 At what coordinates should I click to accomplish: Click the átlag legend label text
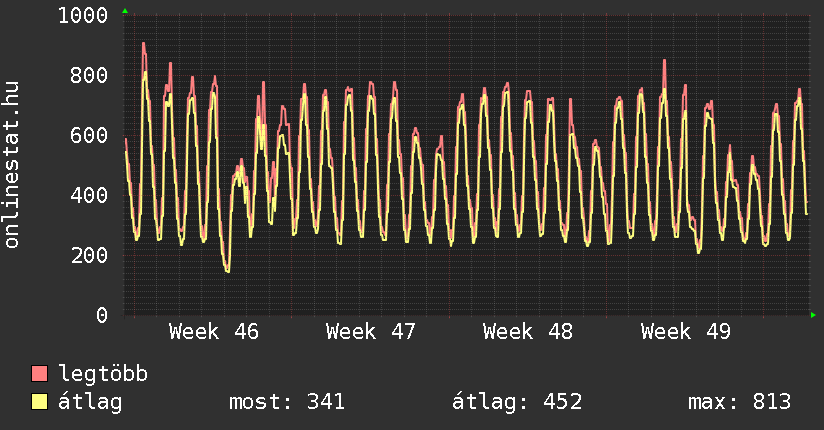91,402
